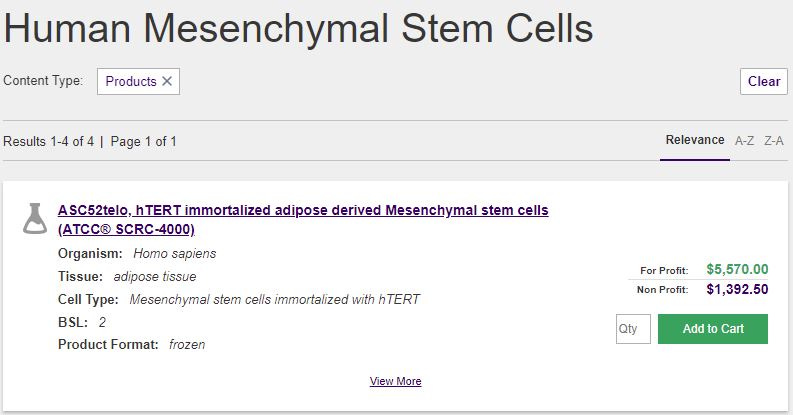Sort results by Relevance

[x=694, y=140]
